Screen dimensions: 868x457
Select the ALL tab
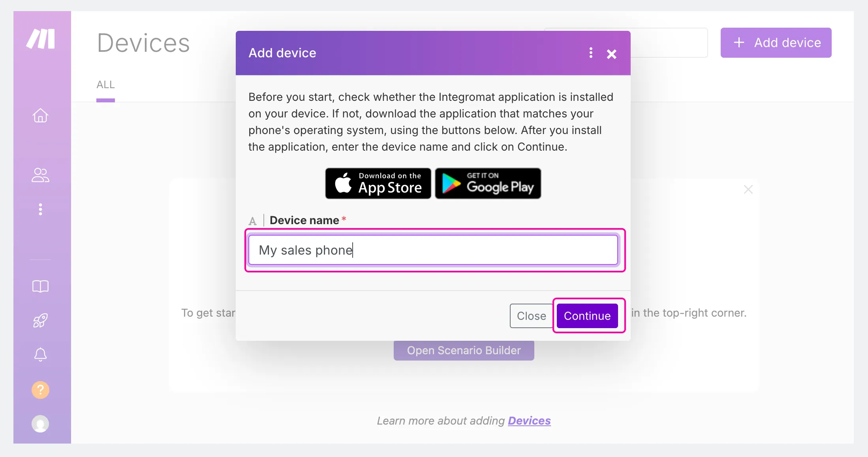coord(105,85)
